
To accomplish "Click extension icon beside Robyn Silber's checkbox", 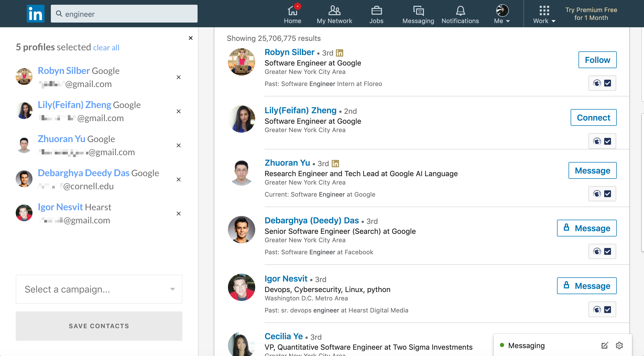I will coord(597,83).
